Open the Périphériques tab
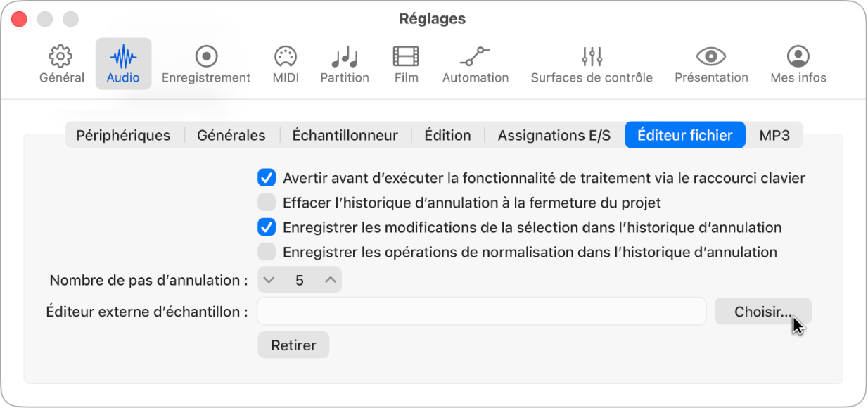Screen dimensions: 868x408 123,134
